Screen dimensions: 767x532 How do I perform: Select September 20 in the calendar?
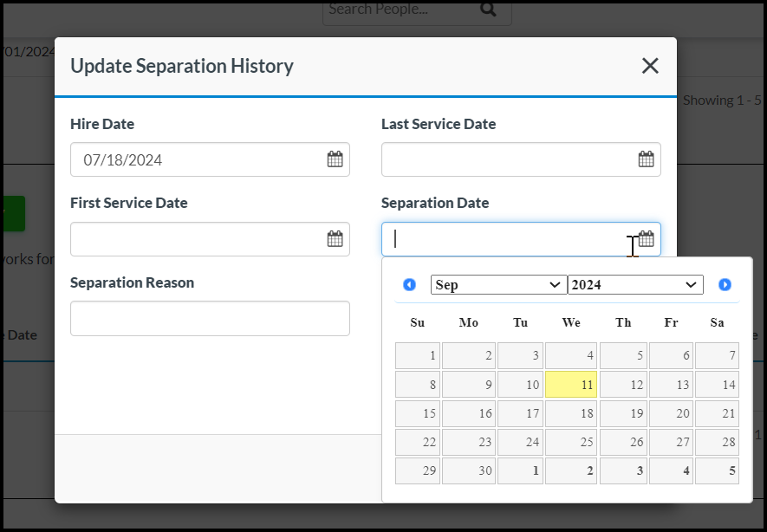point(671,414)
